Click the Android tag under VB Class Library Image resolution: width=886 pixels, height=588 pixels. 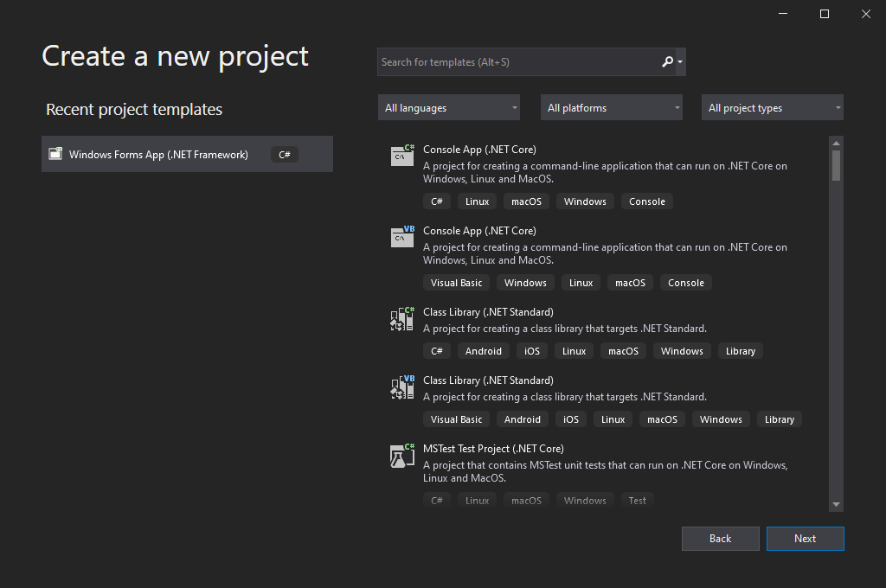click(523, 419)
